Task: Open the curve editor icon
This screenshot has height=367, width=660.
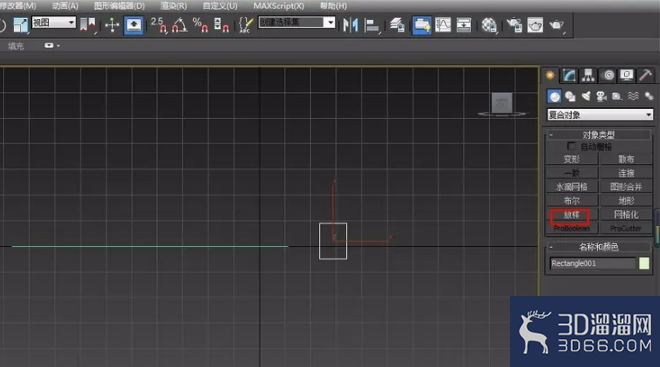Action: click(x=443, y=25)
